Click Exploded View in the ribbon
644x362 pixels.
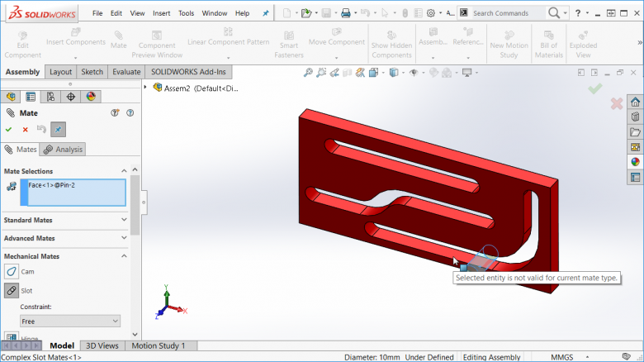(583, 45)
